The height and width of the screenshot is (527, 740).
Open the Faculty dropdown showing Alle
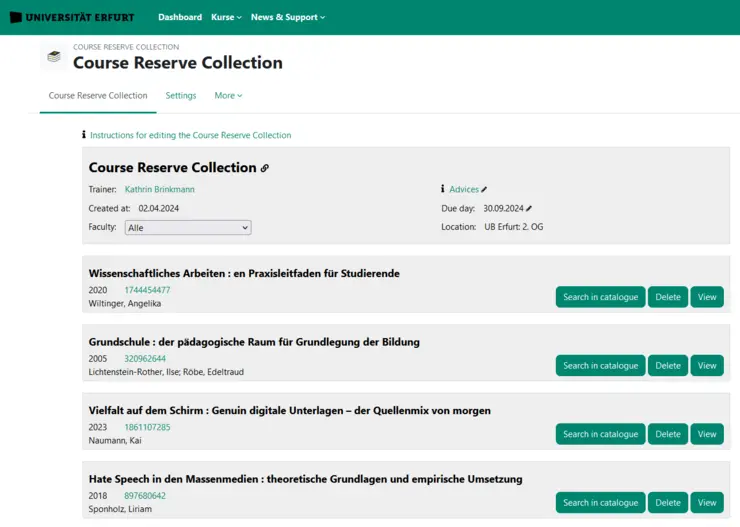coord(187,228)
